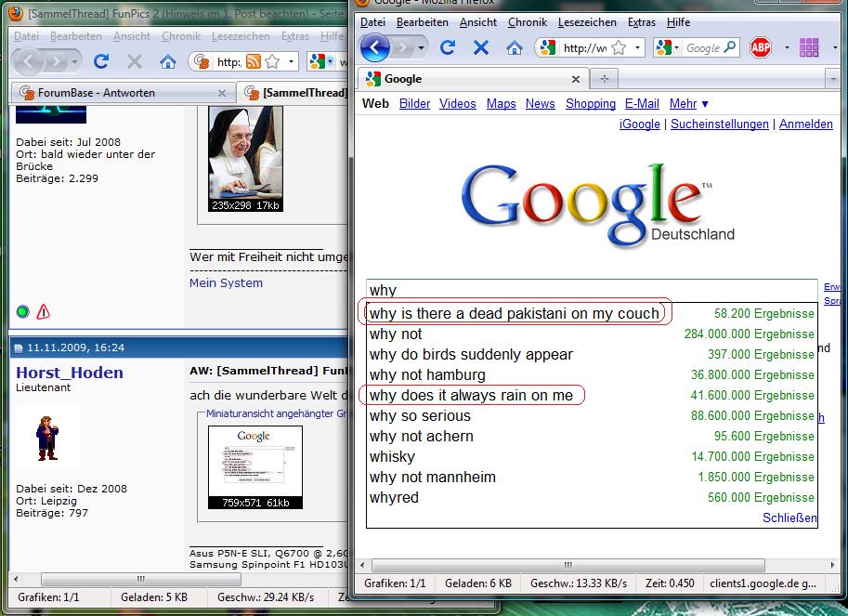Open E-Mail link on Google

[x=642, y=103]
